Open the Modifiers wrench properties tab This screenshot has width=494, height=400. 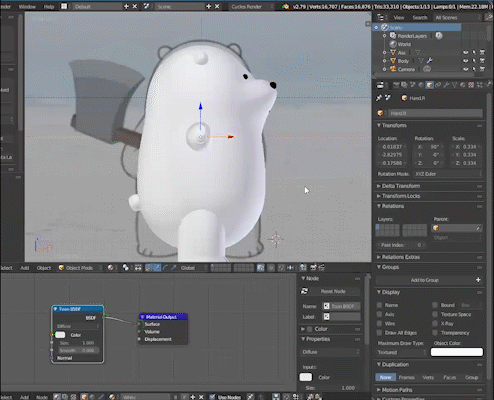click(446, 85)
